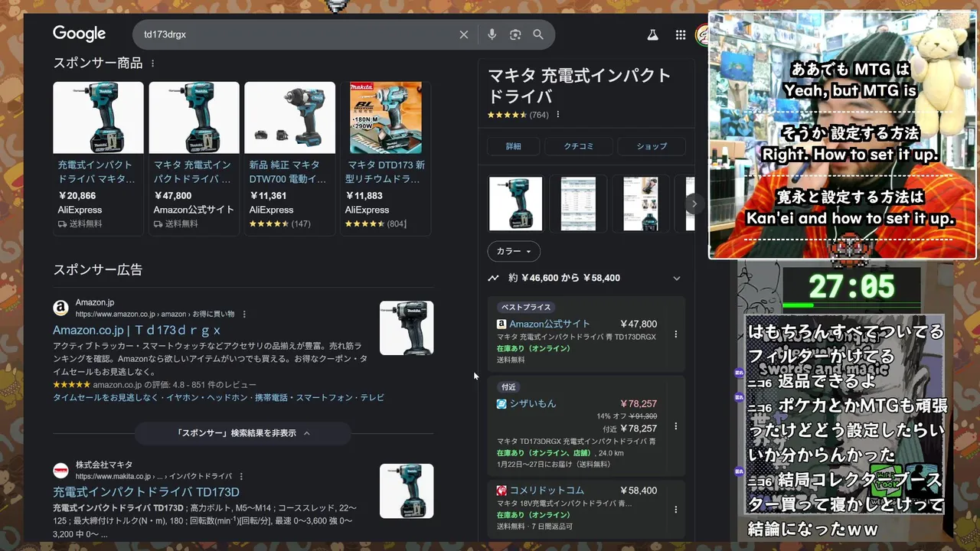This screenshot has height=551, width=980.
Task: Open シザいもん nearby store offer link
Action: pyautogui.click(x=533, y=403)
